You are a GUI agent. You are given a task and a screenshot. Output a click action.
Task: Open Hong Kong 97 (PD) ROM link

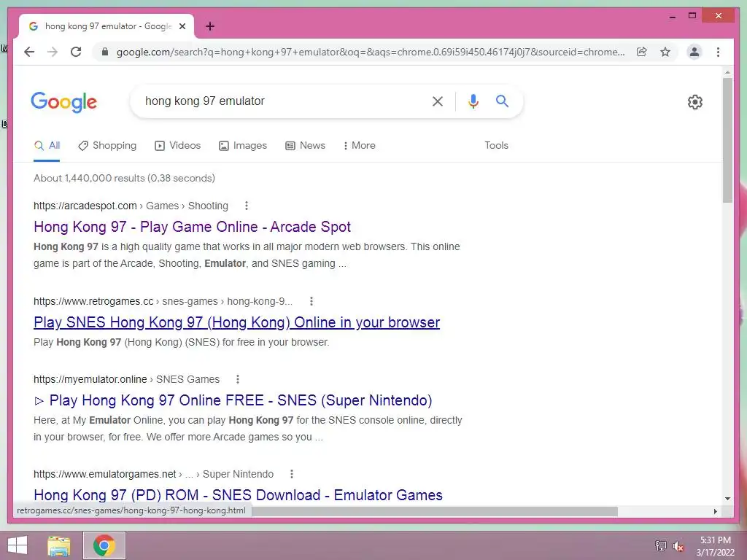[239, 495]
